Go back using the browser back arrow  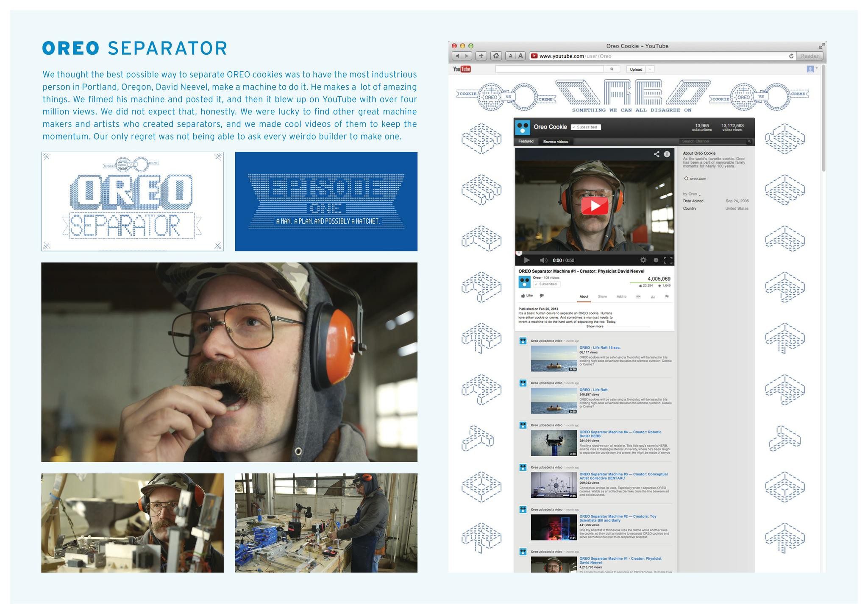pyautogui.click(x=457, y=56)
